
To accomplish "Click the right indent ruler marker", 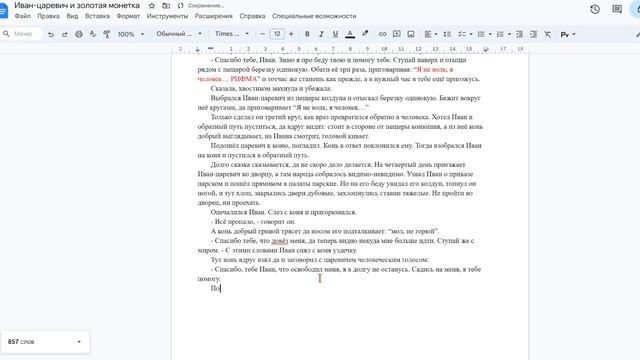I will click(485, 49).
